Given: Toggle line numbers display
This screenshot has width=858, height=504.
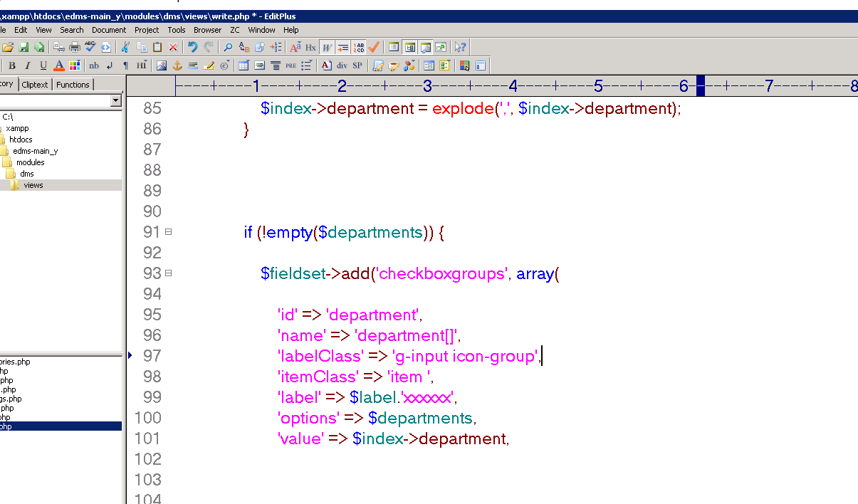Looking at the screenshot, I should 359,47.
